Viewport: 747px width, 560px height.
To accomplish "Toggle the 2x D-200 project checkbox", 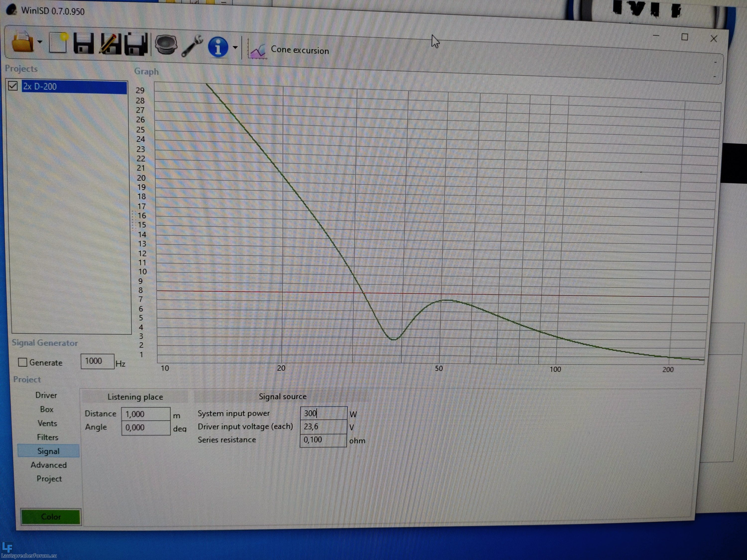I will click(13, 86).
